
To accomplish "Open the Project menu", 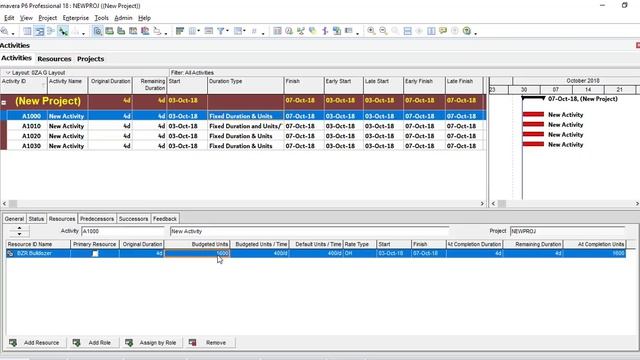I will 48,18.
